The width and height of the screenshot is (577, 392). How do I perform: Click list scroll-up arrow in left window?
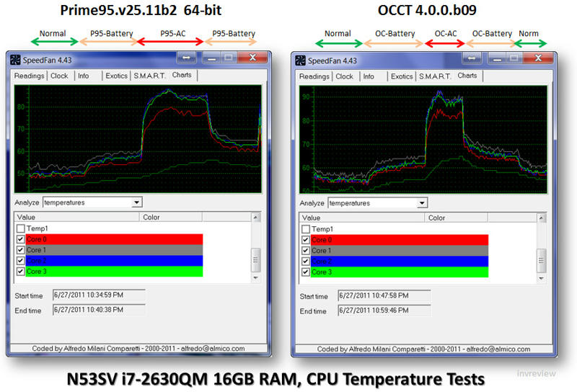point(256,218)
